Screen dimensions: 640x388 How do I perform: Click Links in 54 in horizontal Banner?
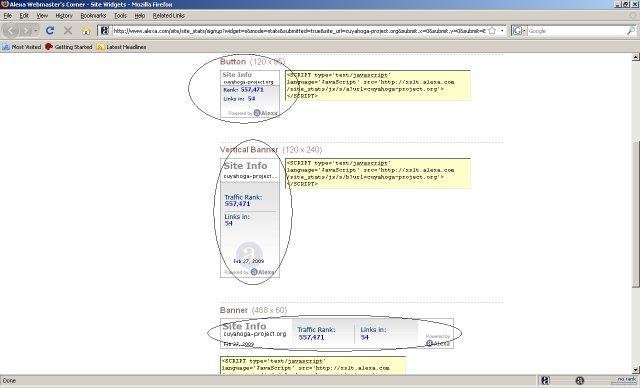(373, 333)
